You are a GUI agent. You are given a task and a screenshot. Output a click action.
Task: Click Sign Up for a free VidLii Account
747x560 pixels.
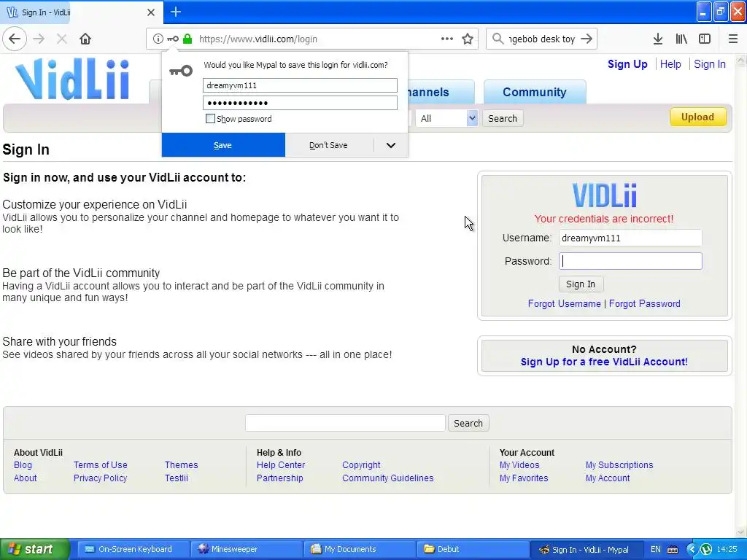604,362
